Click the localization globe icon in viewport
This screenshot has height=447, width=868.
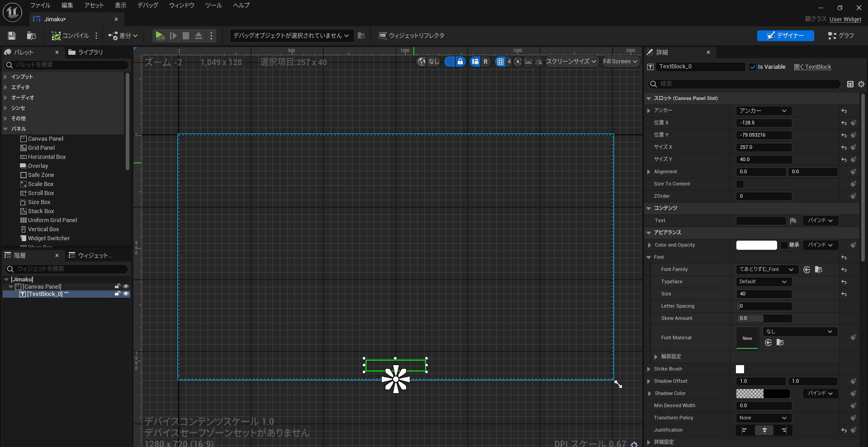[x=422, y=62]
